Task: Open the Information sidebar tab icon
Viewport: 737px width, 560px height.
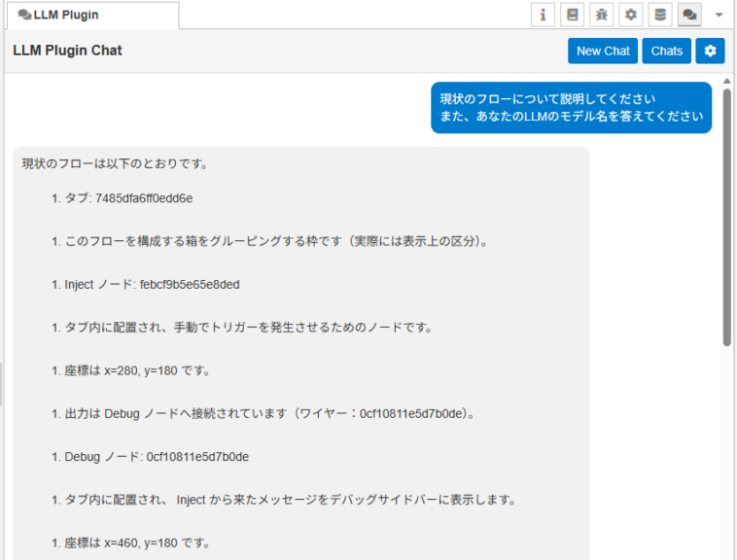Action: click(x=543, y=15)
